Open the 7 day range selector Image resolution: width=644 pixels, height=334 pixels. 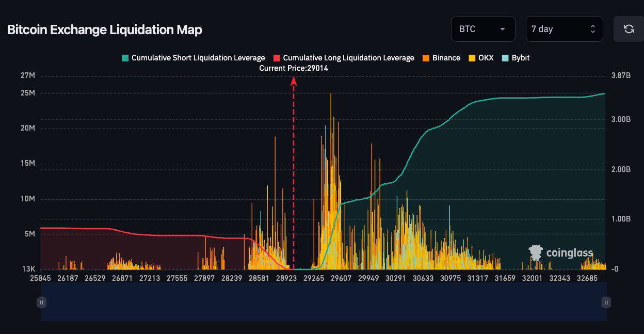point(565,29)
